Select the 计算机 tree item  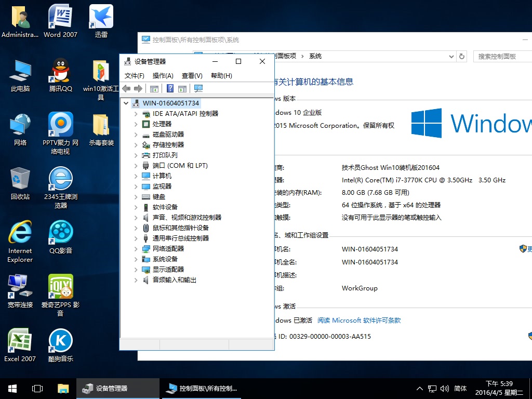tap(162, 176)
